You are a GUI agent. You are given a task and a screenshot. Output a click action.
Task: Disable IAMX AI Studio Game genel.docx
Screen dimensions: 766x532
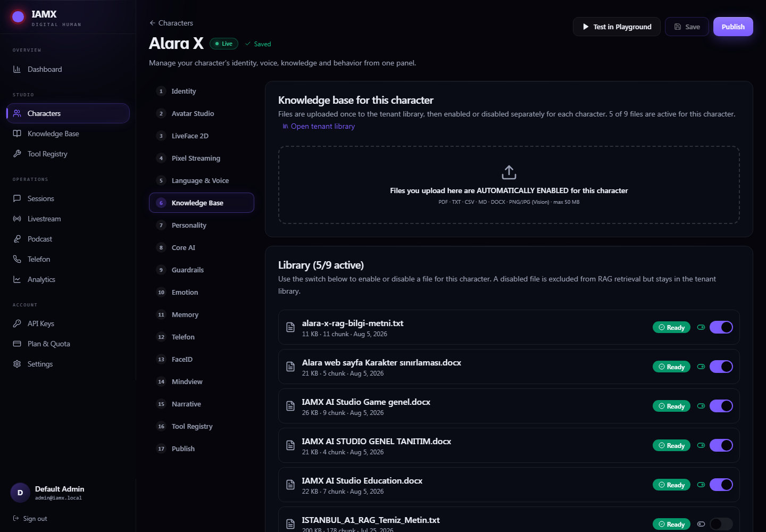(x=721, y=406)
